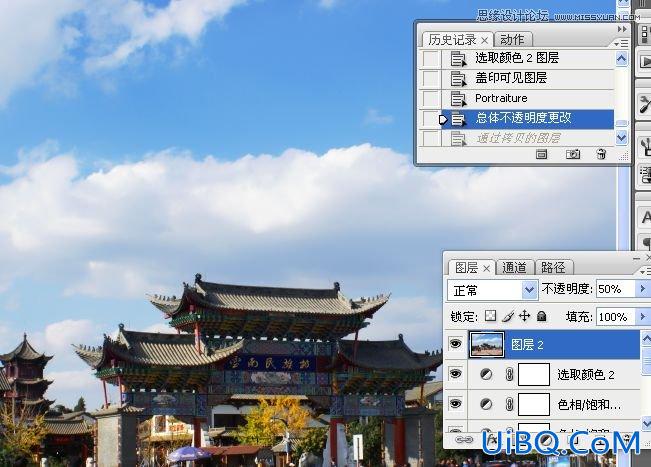Switch to the 图层 tab
Viewport: 651px width, 467px height.
click(467, 268)
